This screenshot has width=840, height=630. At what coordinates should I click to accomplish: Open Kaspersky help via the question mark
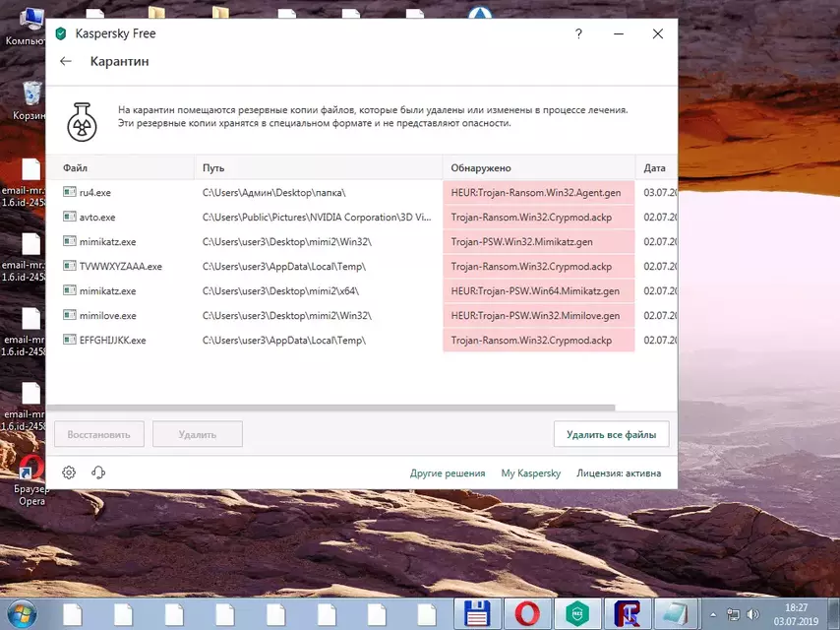click(x=578, y=33)
